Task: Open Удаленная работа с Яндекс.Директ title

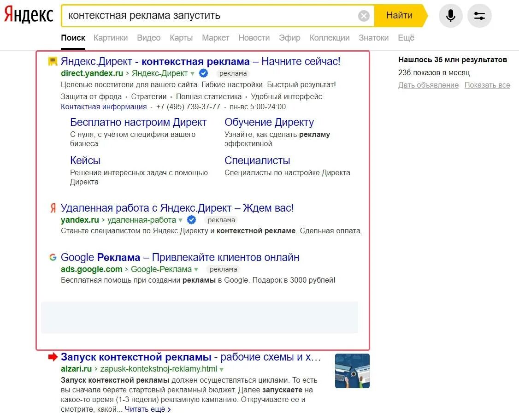Action: [x=177, y=208]
